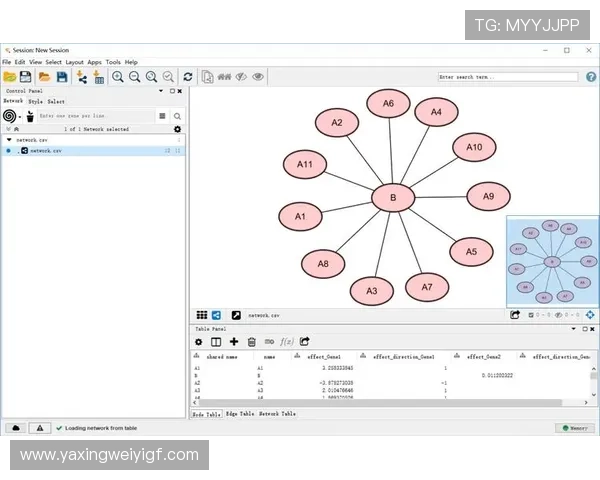Zoom out of the network view

click(134, 77)
